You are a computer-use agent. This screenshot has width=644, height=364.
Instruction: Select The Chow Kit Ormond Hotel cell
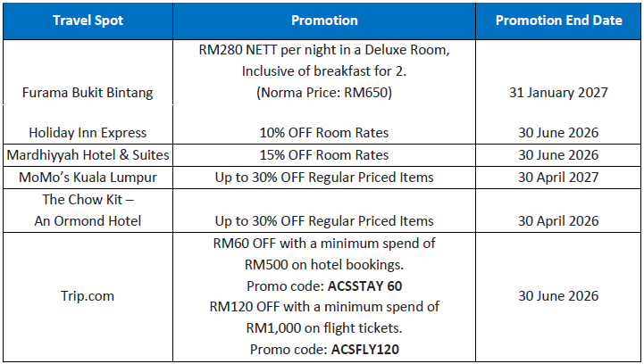click(x=88, y=211)
